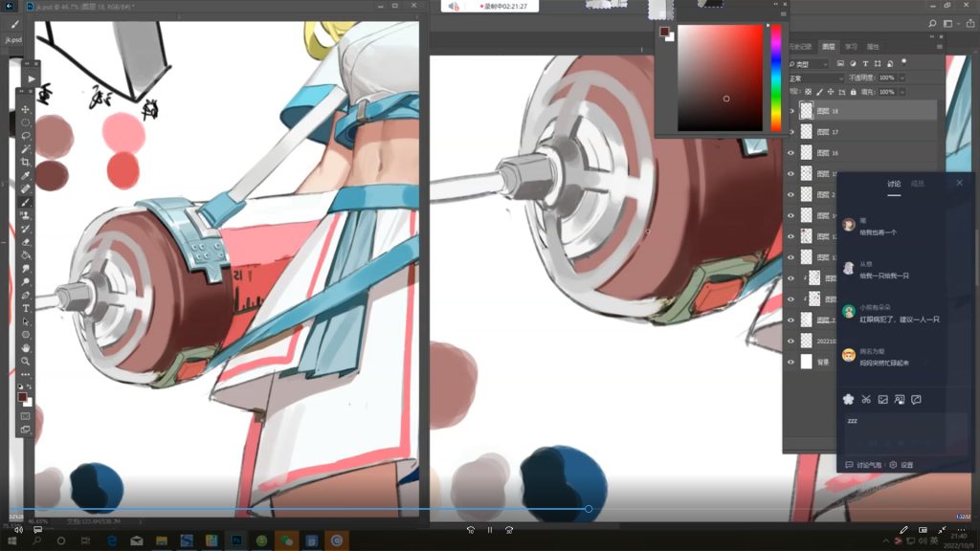
Task: Click the scissors icon in chat panel
Action: (865, 399)
